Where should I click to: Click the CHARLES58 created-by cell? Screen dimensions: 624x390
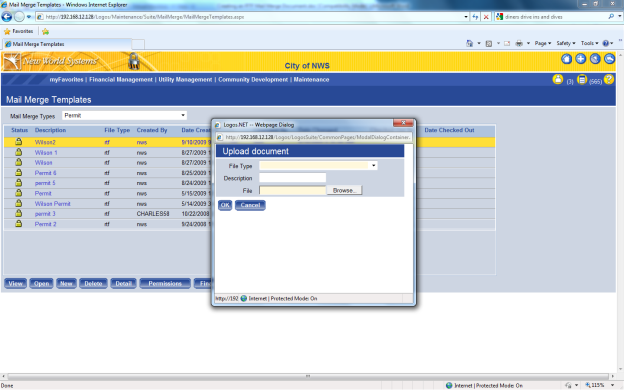click(153, 214)
